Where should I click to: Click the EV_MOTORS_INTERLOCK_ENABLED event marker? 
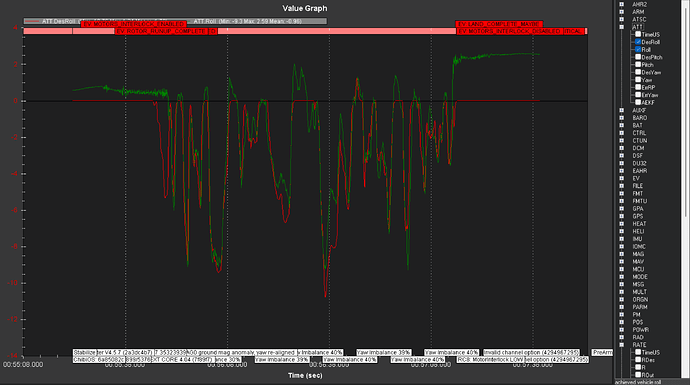(134, 24)
